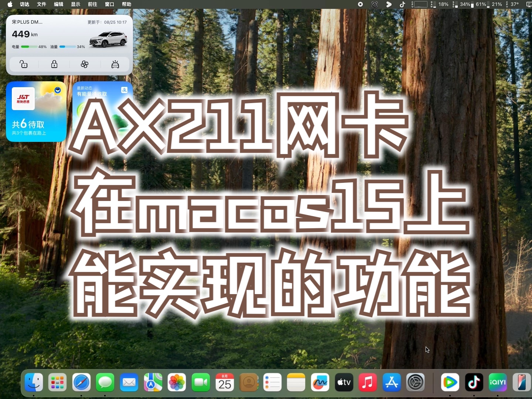Viewport: 532px width, 399px height.
Task: Launch Freeform from the Dock
Action: [320, 382]
